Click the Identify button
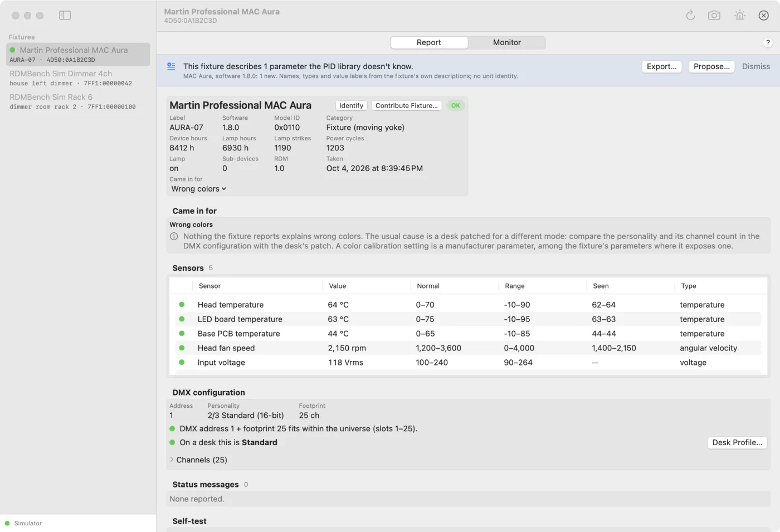The height and width of the screenshot is (532, 780). [352, 106]
